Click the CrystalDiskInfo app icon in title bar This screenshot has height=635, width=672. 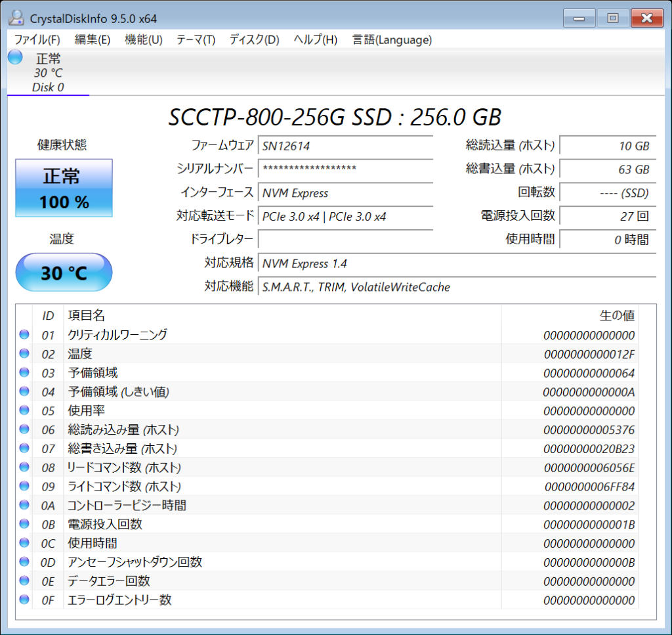coord(16,18)
